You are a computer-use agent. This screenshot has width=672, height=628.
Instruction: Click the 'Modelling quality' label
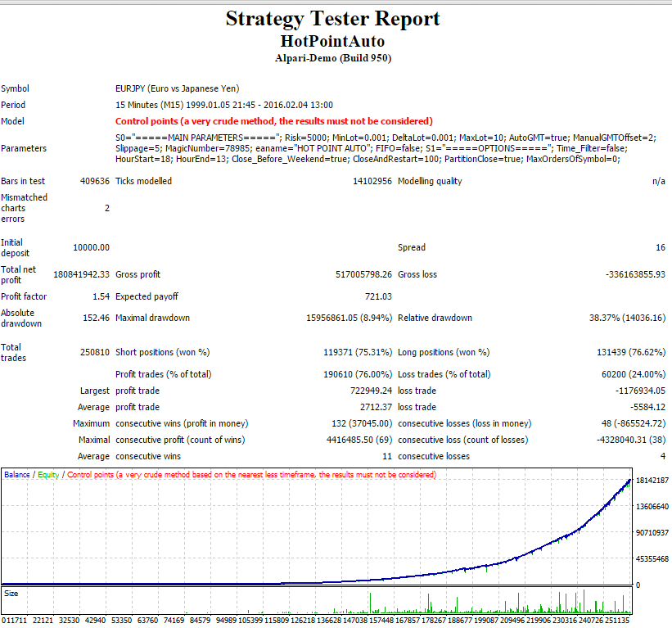pyautogui.click(x=430, y=181)
